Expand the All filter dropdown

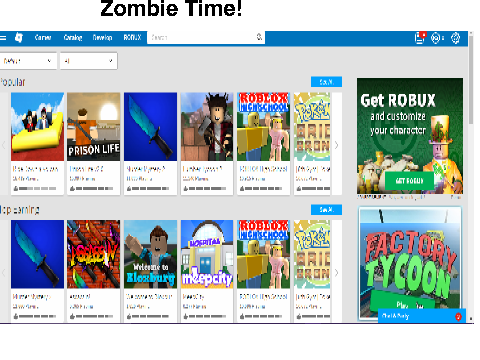point(89,61)
